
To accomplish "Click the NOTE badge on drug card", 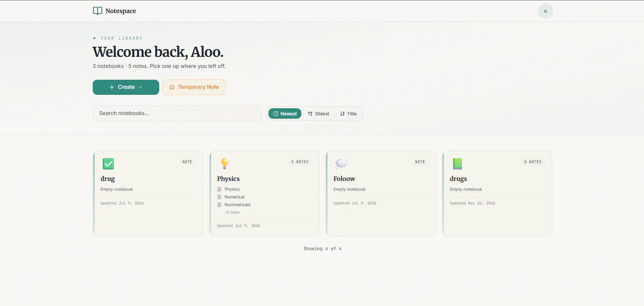I will point(187,162).
